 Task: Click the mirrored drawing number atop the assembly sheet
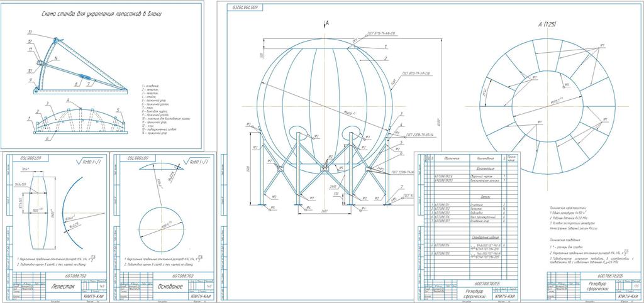(x=247, y=8)
